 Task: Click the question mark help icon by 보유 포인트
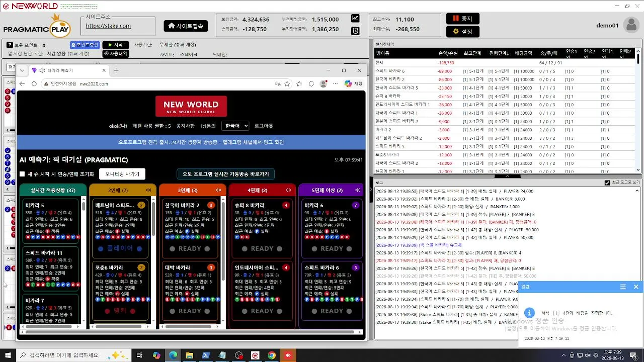(10, 45)
